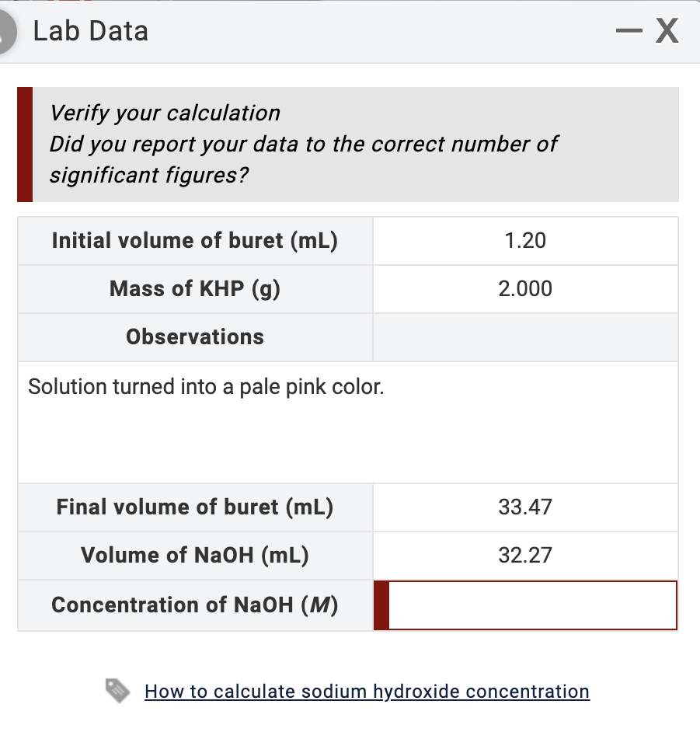
Task: Select the Mass of KHP value 2.000
Action: pyautogui.click(x=525, y=288)
